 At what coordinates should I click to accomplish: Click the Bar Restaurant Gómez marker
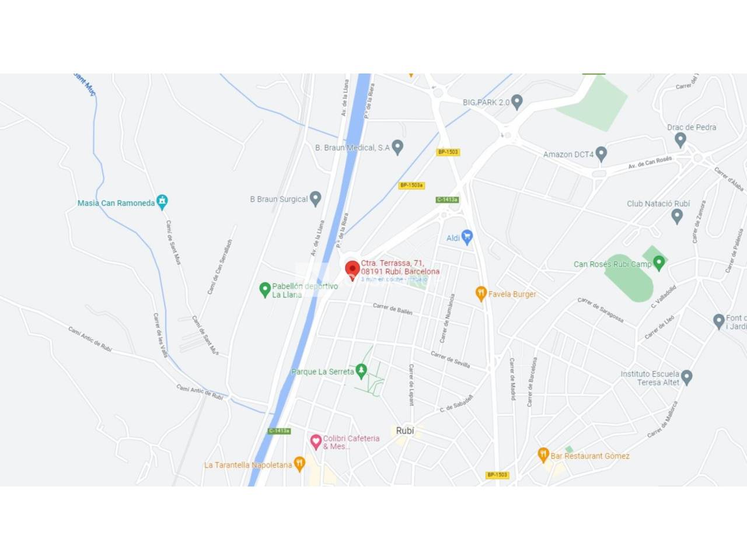[543, 454]
